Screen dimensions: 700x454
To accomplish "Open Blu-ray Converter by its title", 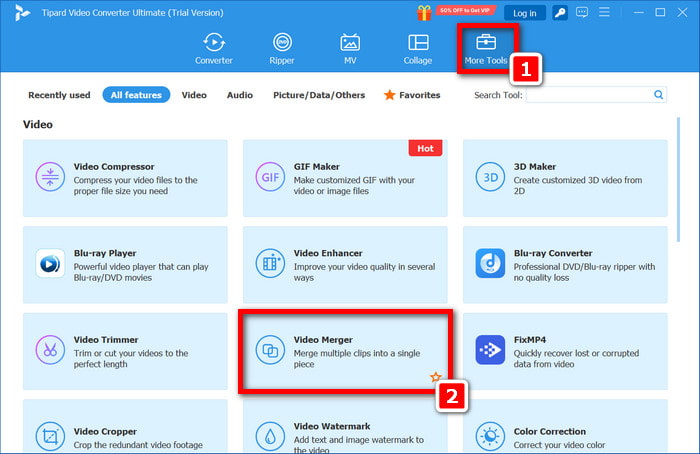I will coord(553,253).
